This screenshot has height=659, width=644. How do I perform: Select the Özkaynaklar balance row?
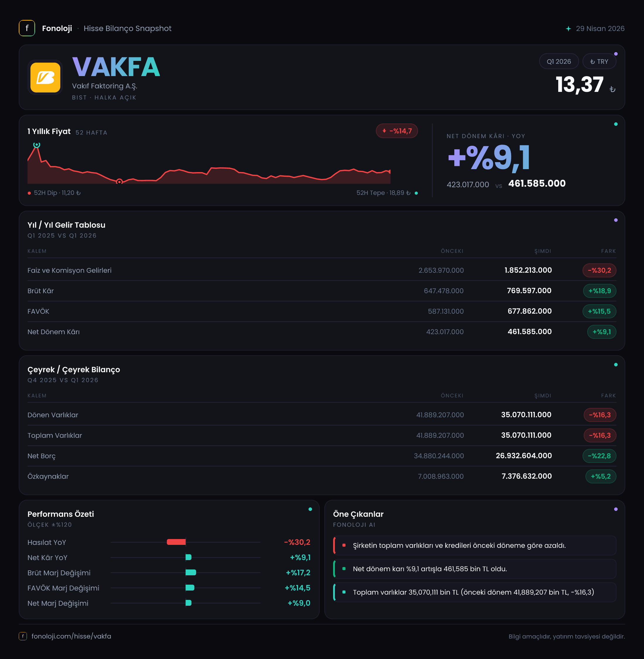coord(322,476)
